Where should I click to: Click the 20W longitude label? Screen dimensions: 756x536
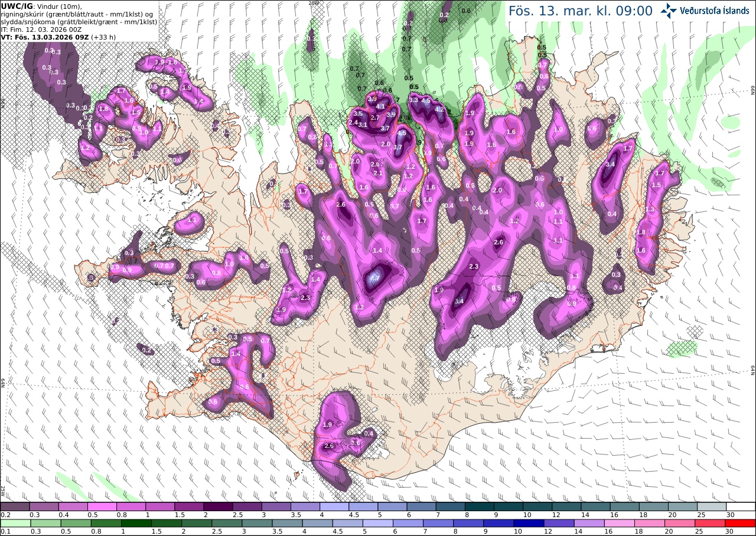314,3
